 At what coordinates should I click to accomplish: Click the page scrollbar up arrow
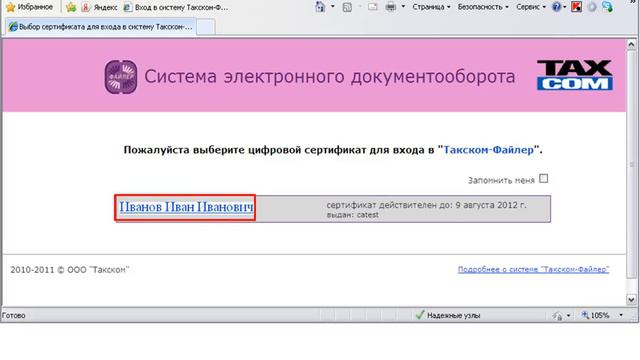(631, 44)
